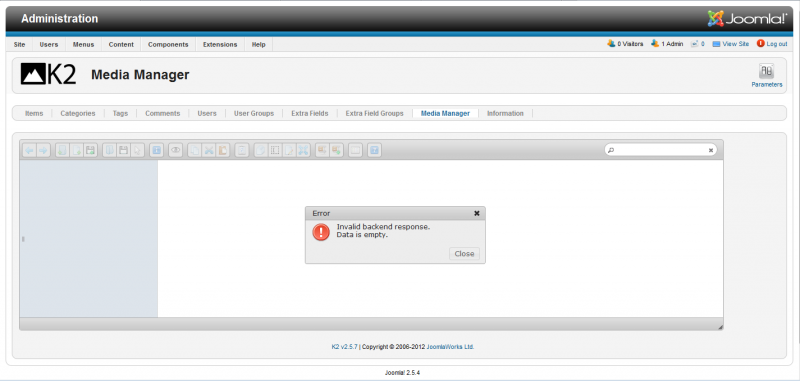Open the Menus menu
Screen dimensions: 800x381
click(83, 44)
